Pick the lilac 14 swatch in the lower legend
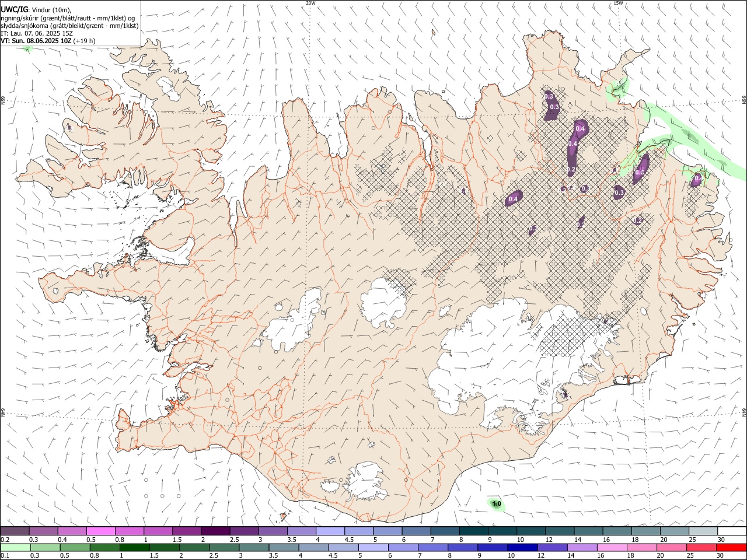This screenshot has width=747, height=560. 581,547
